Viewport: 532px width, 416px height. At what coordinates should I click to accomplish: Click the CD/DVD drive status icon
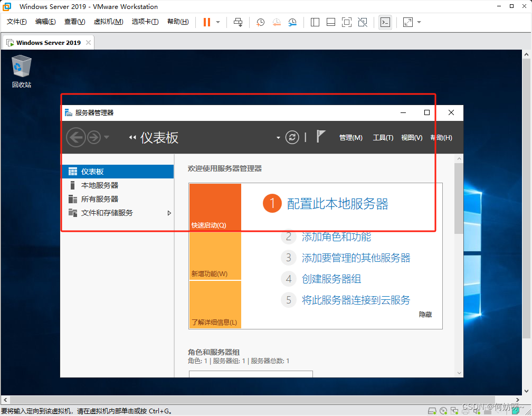[443, 411]
